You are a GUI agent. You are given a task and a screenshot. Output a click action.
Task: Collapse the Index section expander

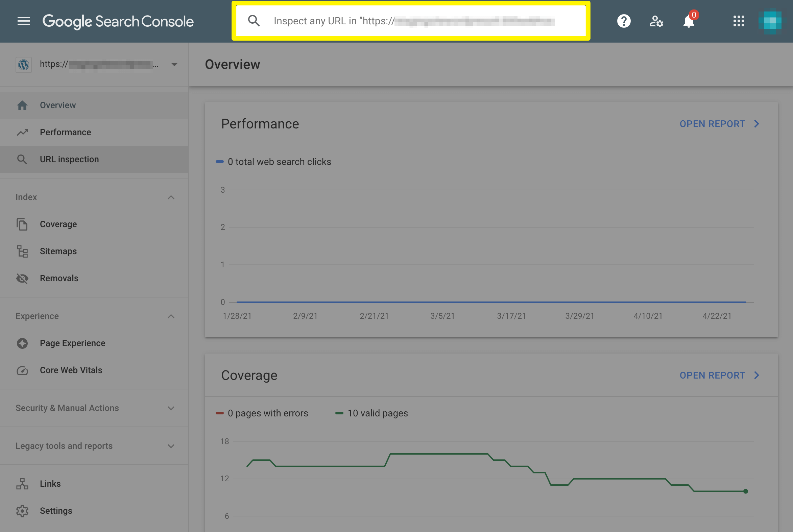171,196
